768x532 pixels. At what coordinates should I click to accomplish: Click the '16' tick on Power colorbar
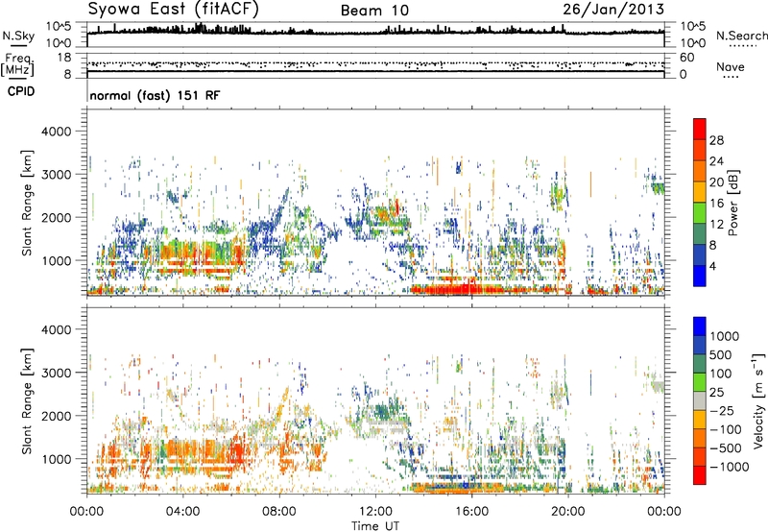click(x=716, y=204)
